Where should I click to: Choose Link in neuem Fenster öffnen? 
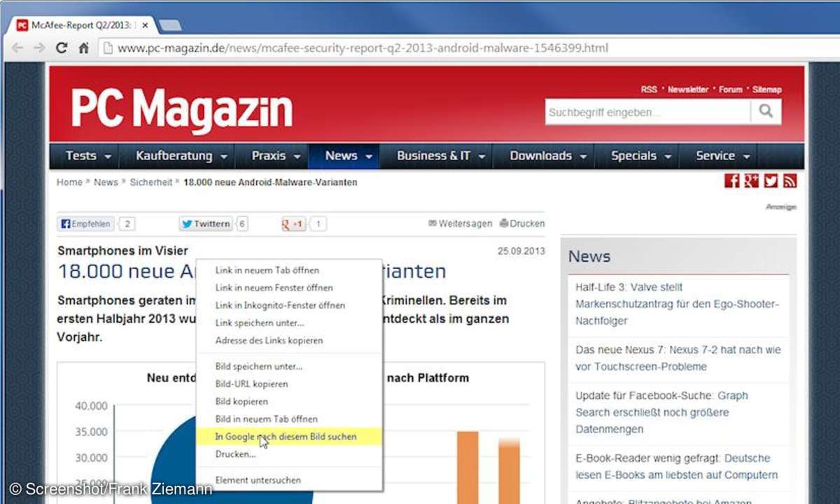pyautogui.click(x=289, y=288)
